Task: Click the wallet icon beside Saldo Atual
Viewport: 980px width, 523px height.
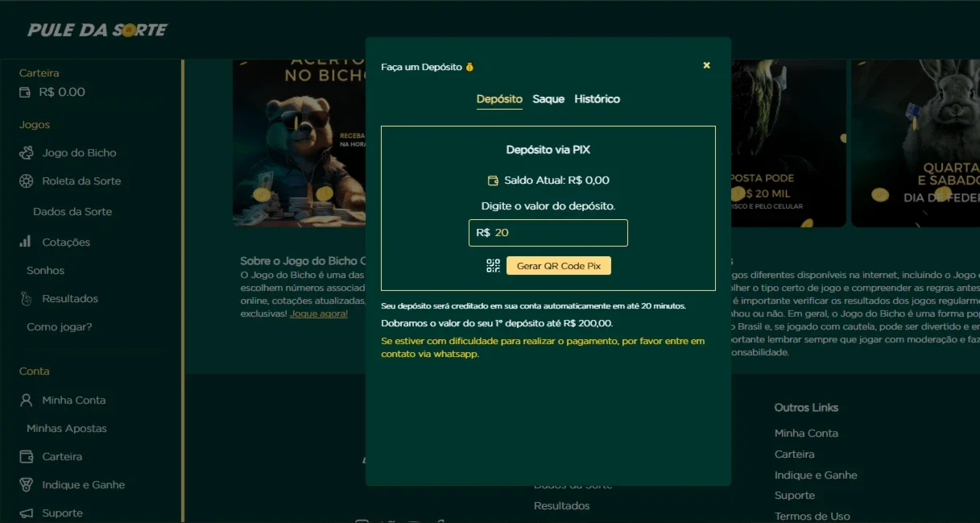Action: click(x=493, y=181)
